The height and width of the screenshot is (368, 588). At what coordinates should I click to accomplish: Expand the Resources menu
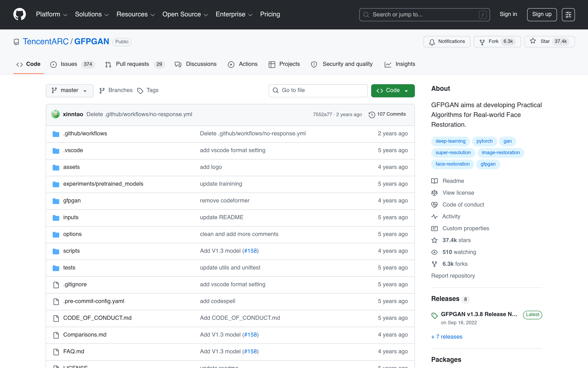pyautogui.click(x=136, y=14)
